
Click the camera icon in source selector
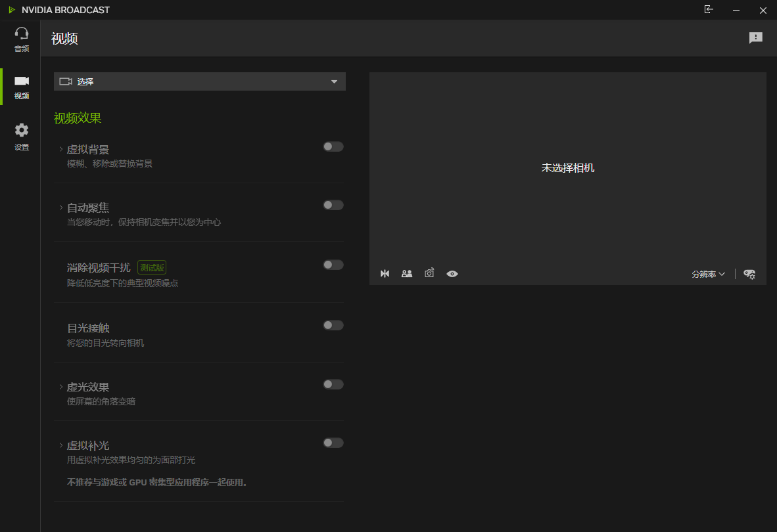coord(66,81)
